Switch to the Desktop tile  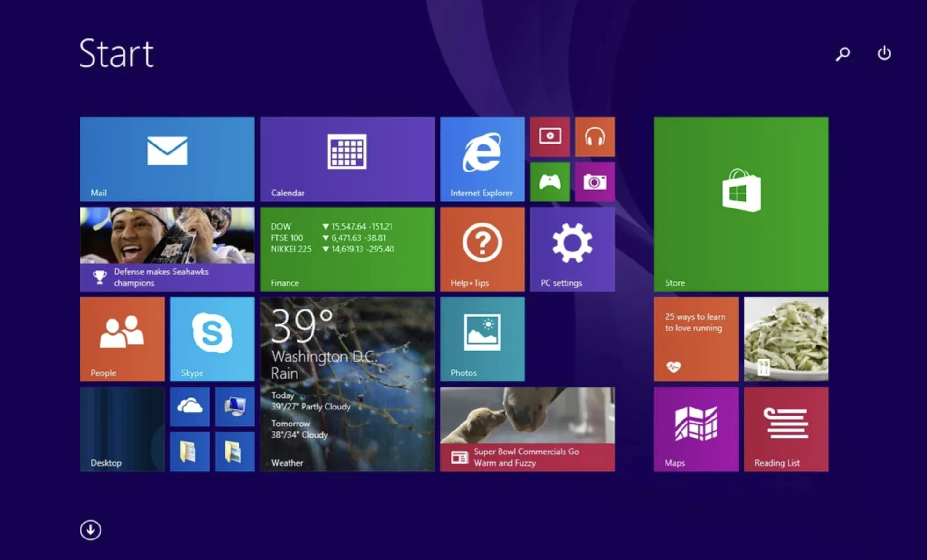122,429
